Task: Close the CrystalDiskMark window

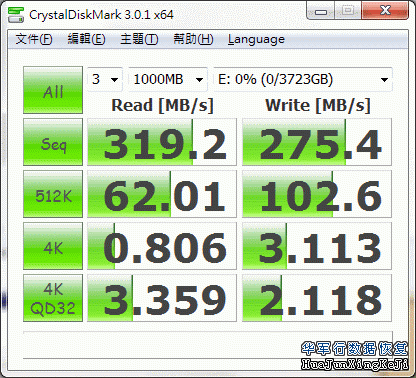Action: click(x=385, y=11)
